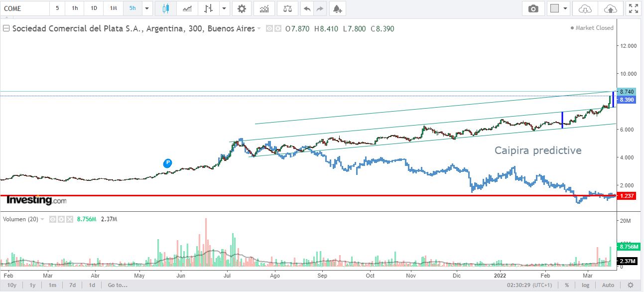Click the Go to... button
This screenshot has height=292, width=644.
pos(118,285)
